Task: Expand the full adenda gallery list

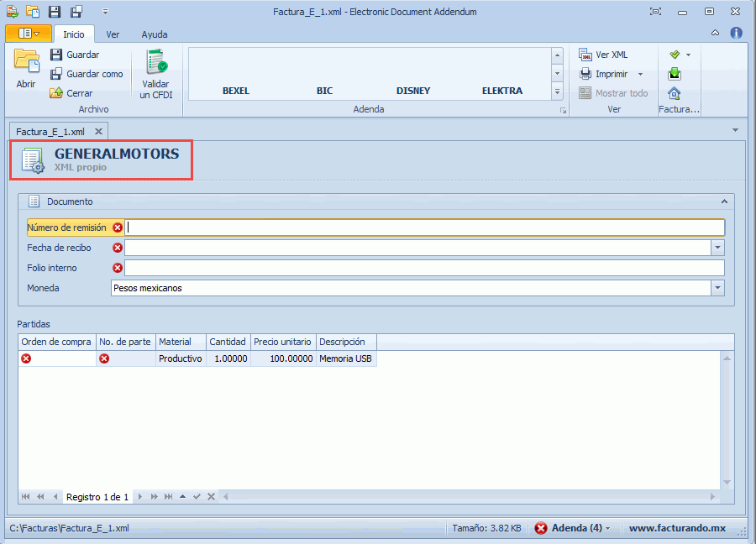Action: 558,92
